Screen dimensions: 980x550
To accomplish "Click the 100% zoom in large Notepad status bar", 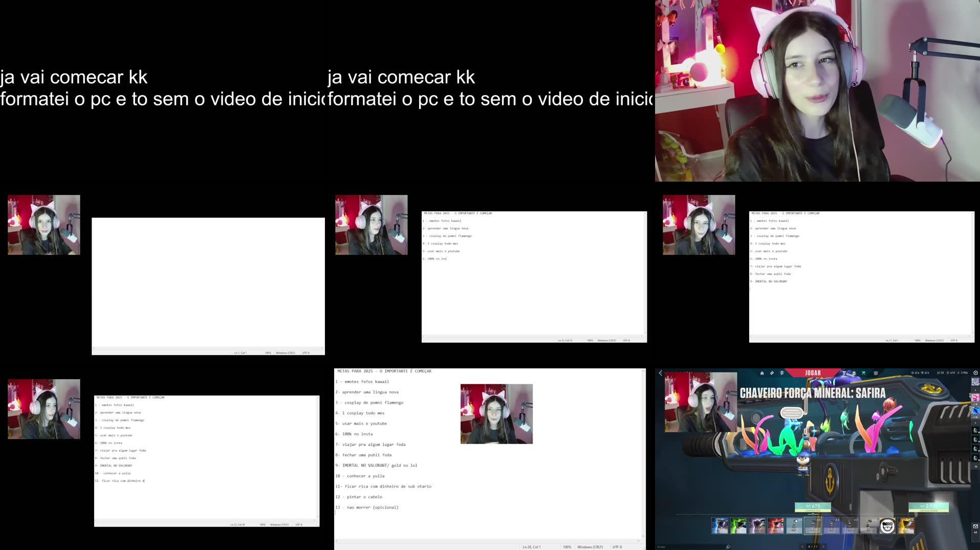I will tap(567, 547).
